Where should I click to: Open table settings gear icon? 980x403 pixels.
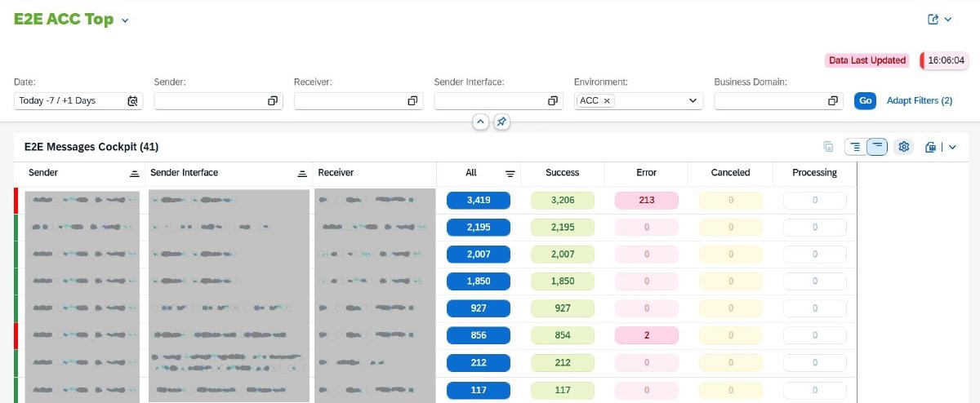point(903,147)
